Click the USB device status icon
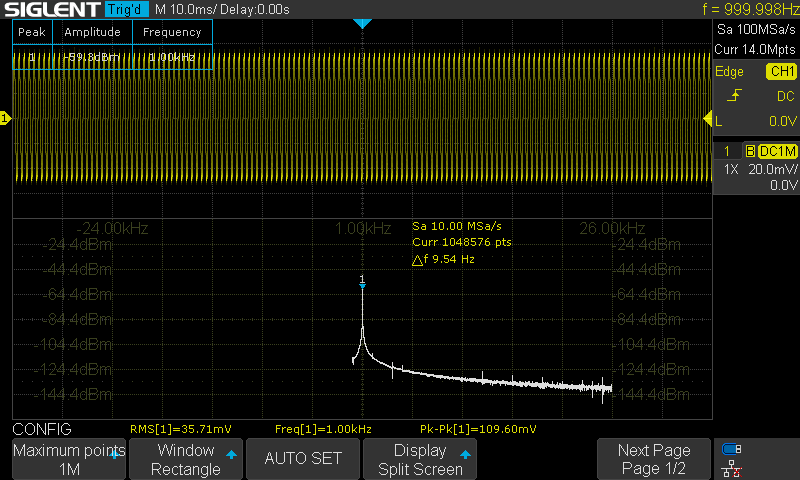The height and width of the screenshot is (480, 800). [x=732, y=449]
